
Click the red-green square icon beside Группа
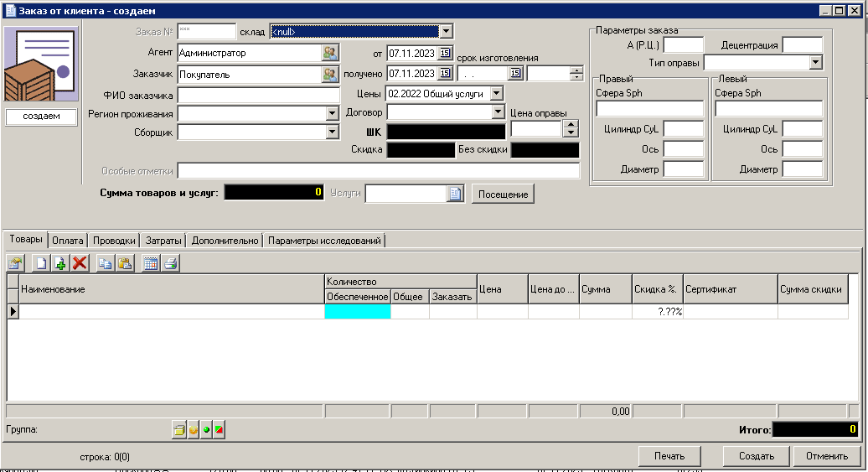[219, 430]
